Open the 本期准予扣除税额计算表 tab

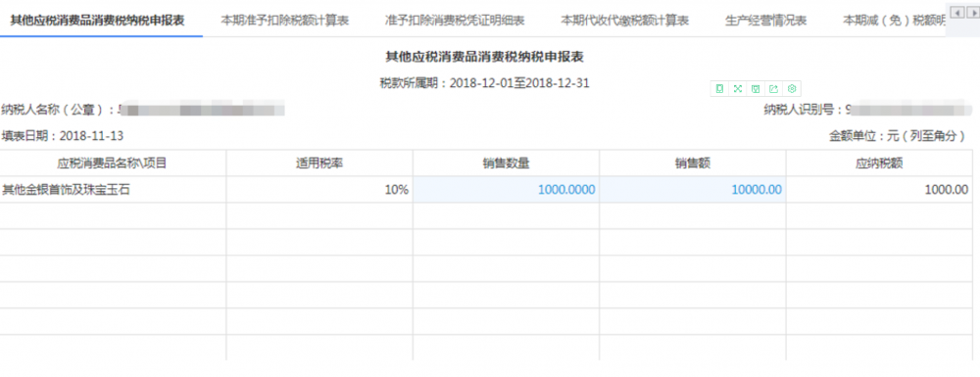pos(285,20)
